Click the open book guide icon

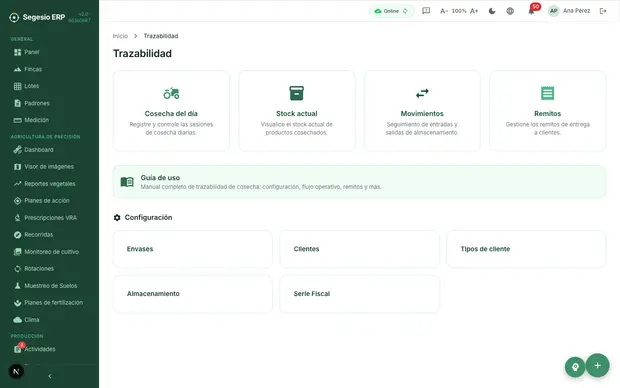click(127, 182)
